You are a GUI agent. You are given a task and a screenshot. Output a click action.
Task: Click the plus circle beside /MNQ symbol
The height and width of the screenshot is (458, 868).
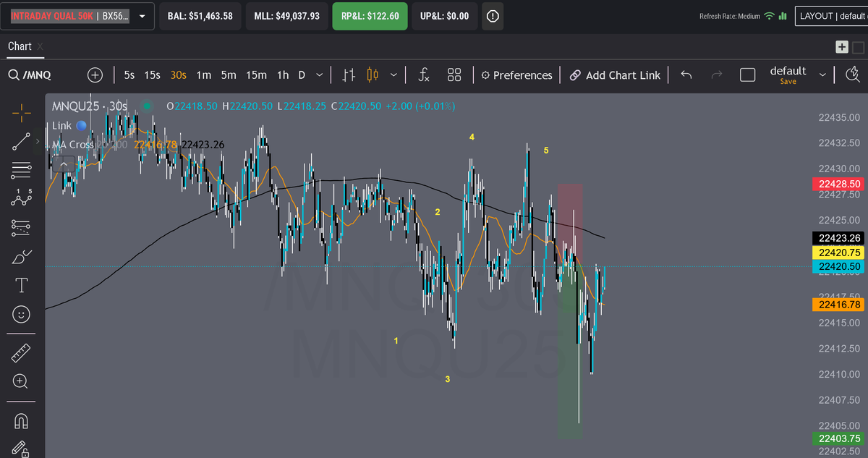[95, 75]
